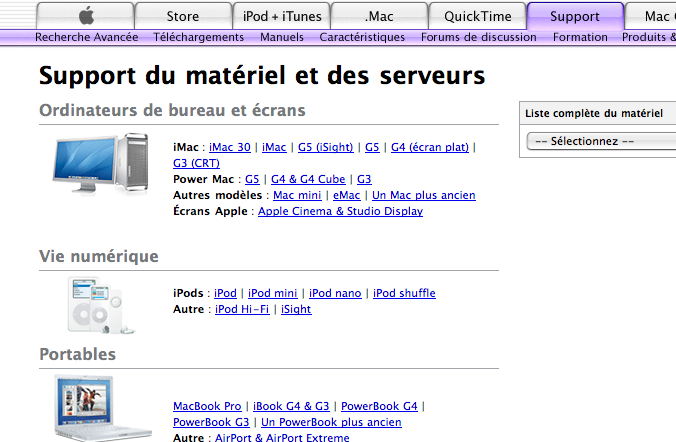Click the iPods product image

tap(101, 305)
